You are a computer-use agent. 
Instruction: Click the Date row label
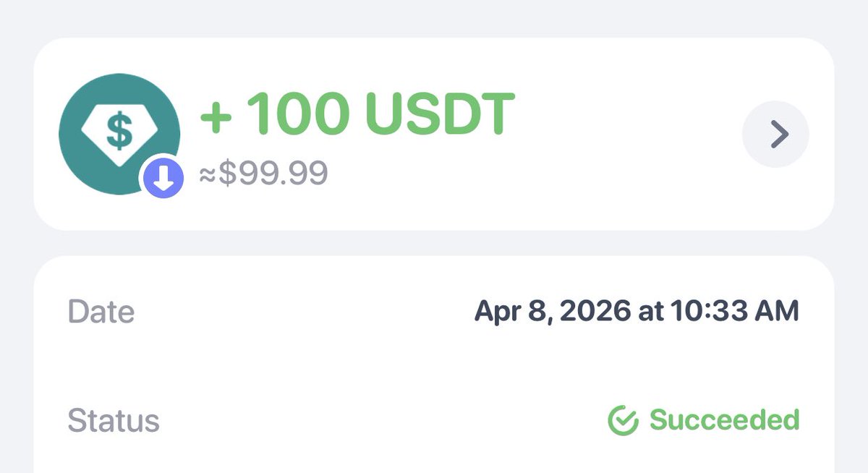tap(101, 312)
